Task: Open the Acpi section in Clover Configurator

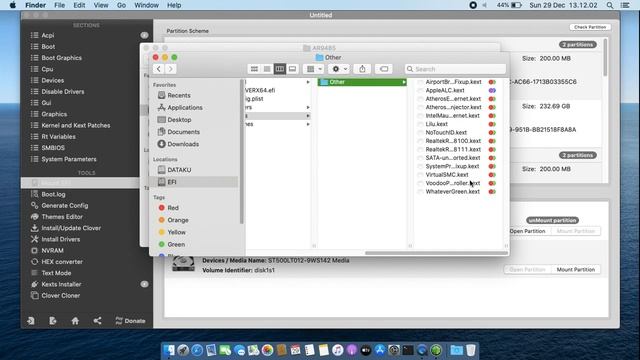Action: pyautogui.click(x=48, y=36)
